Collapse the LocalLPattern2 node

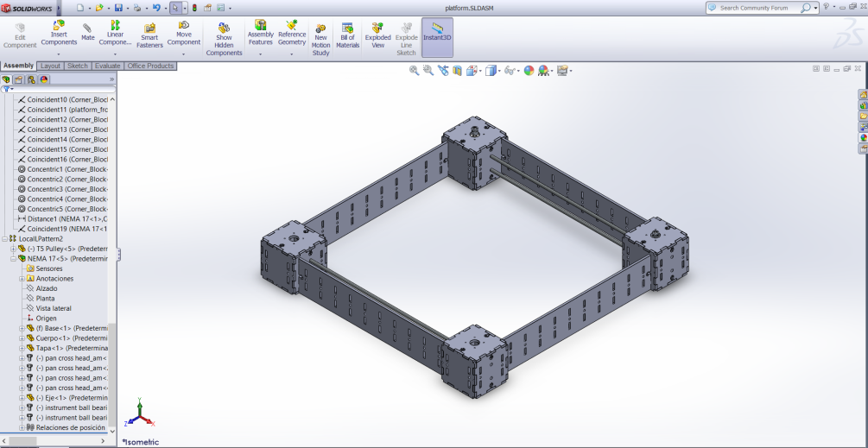point(5,238)
